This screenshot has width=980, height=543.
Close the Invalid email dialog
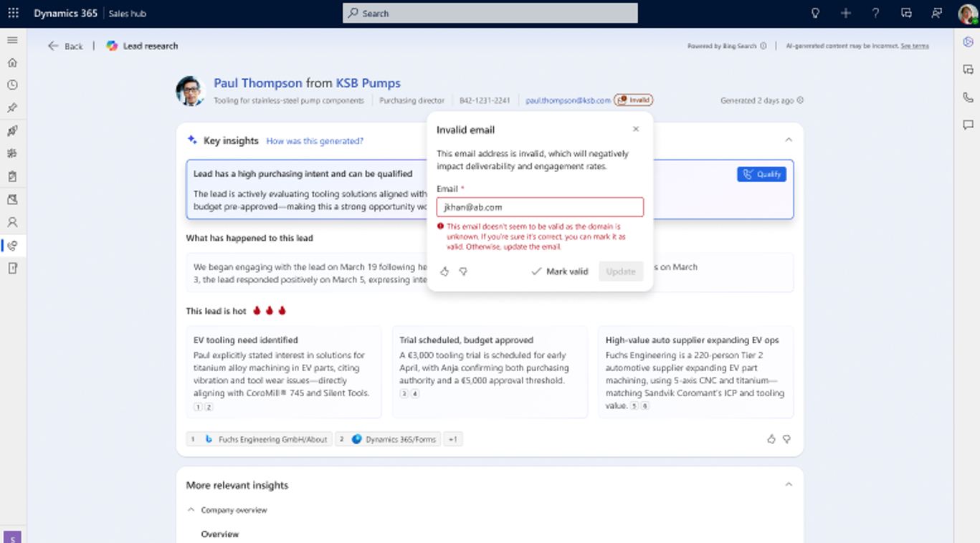pos(636,129)
